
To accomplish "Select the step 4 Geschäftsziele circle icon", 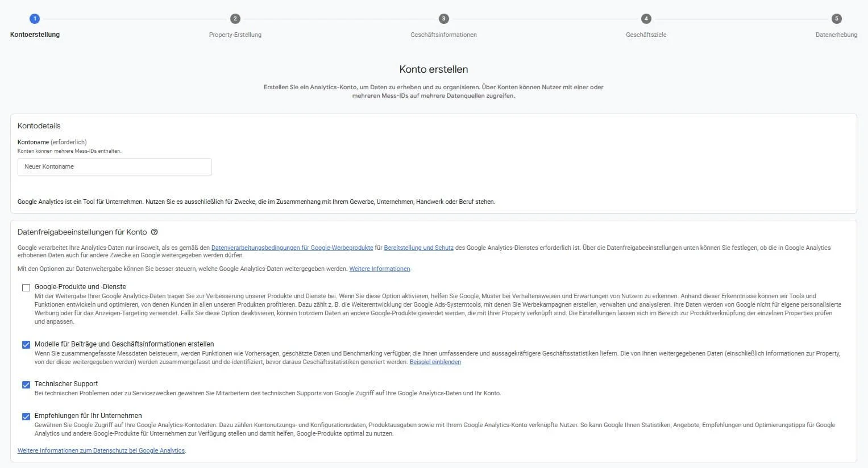I will pos(646,18).
